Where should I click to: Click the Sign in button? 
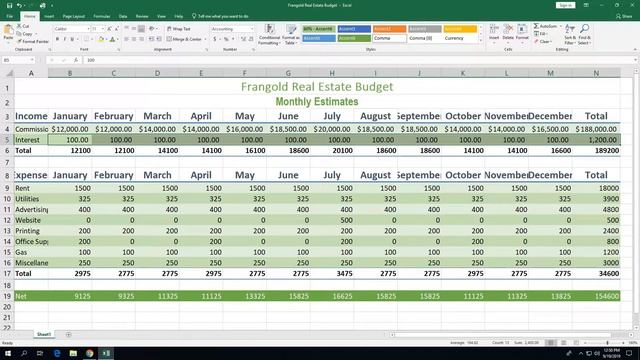(565, 5)
